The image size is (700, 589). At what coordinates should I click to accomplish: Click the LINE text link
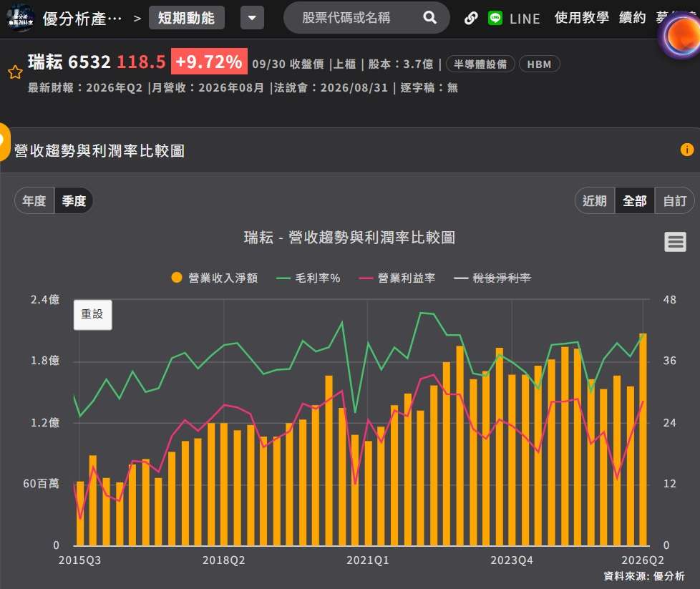click(x=525, y=19)
